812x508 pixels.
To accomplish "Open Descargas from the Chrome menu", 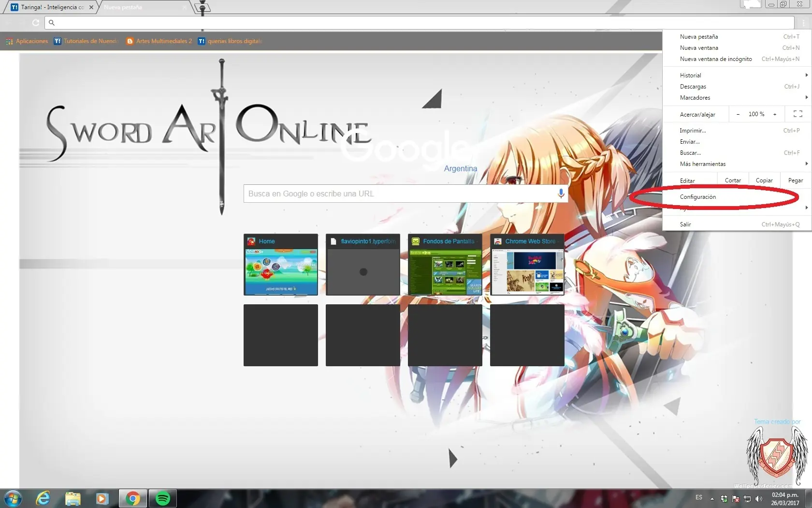I will click(x=737, y=87).
